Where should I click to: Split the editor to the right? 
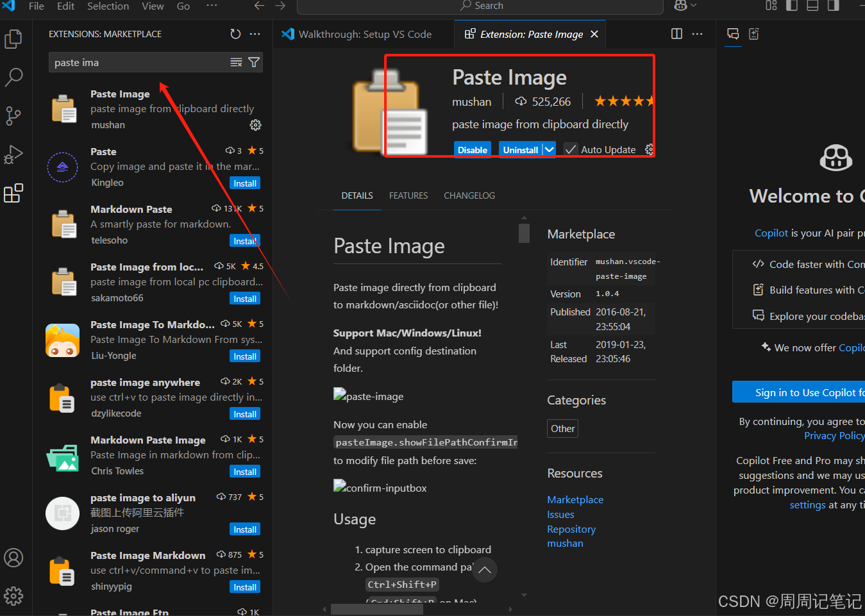coord(676,34)
